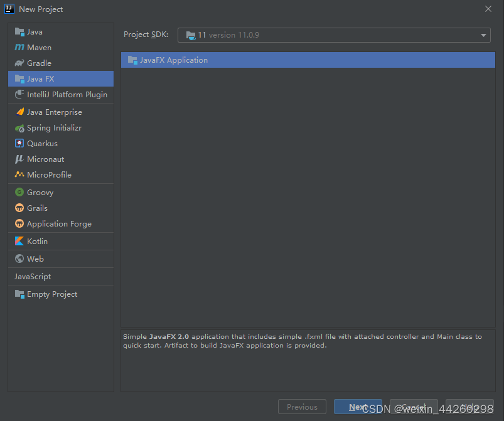Click the IntelliJ IDEA logo in title bar
504x421 pixels.
tap(9, 9)
